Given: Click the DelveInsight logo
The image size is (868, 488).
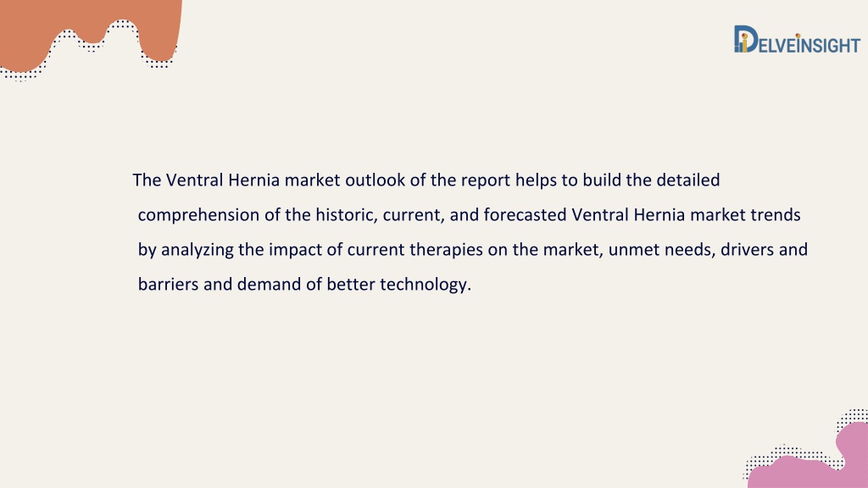Looking at the screenshot, I should coord(797,39).
